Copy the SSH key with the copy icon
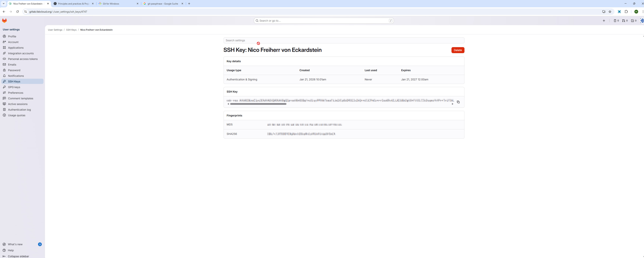The height and width of the screenshot is (258, 644). pyautogui.click(x=458, y=102)
